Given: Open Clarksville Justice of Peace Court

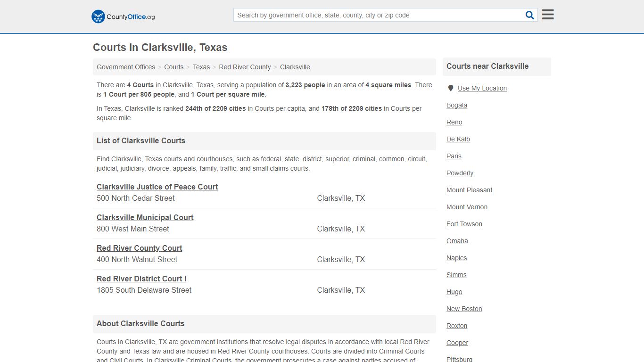Looking at the screenshot, I should [157, 187].
